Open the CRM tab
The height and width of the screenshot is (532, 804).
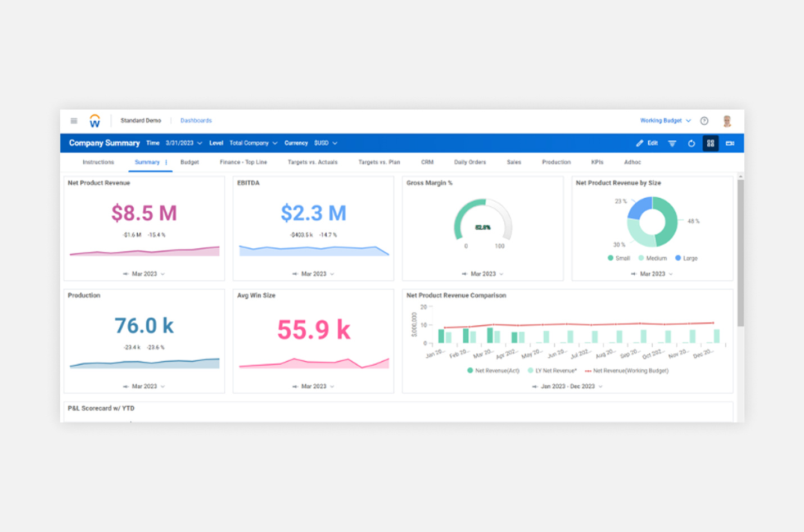[427, 162]
